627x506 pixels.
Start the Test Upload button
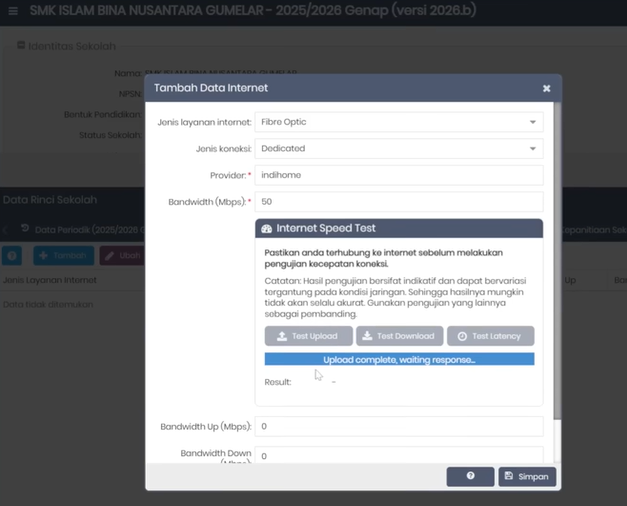pyautogui.click(x=308, y=336)
